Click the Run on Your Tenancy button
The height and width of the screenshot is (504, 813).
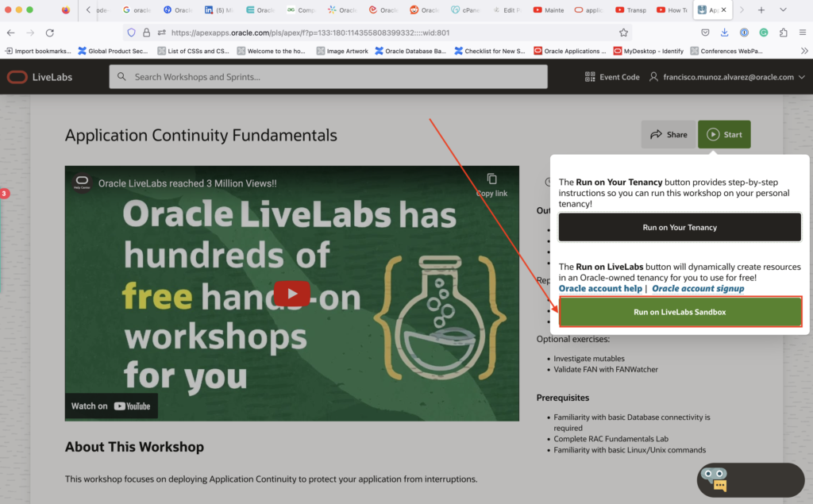(x=680, y=227)
